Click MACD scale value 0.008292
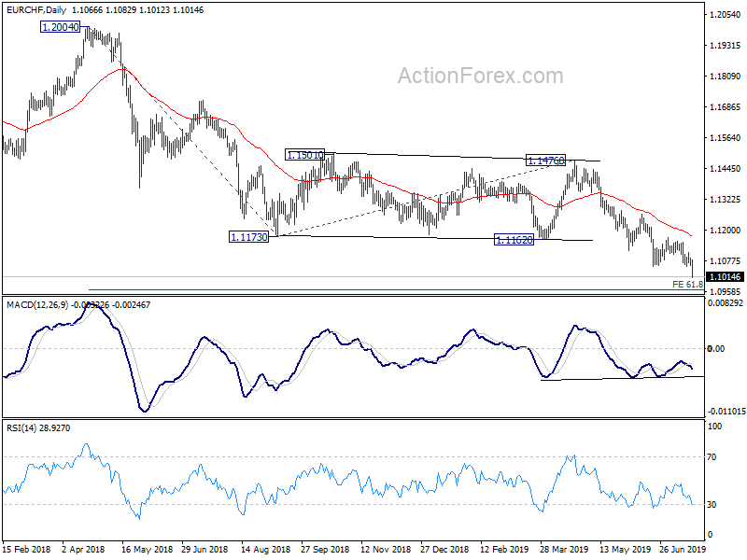 (x=726, y=302)
